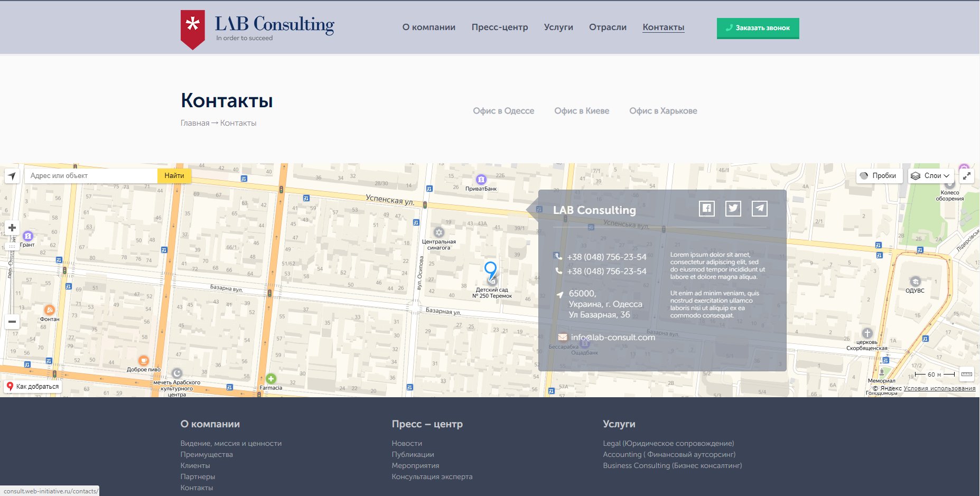The image size is (980, 496).
Task: Click the second phone number in the card
Action: [607, 271]
